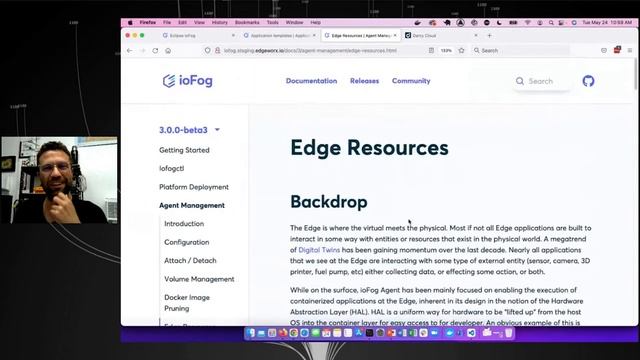This screenshot has height=360, width=640.
Task: Open the GitHub repository icon
Action: (588, 81)
